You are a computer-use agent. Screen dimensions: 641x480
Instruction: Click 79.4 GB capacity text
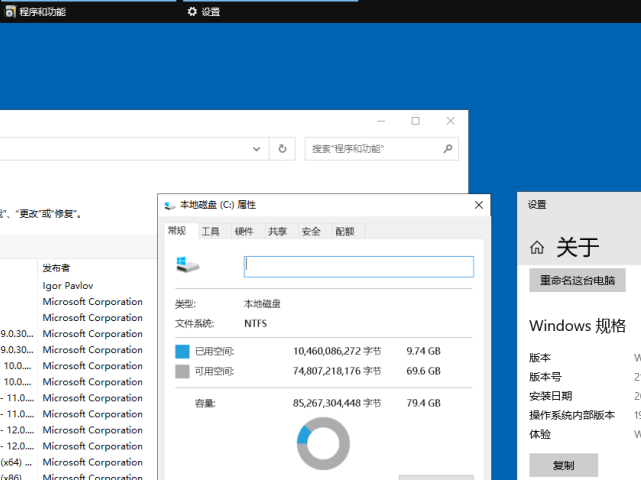pos(423,403)
